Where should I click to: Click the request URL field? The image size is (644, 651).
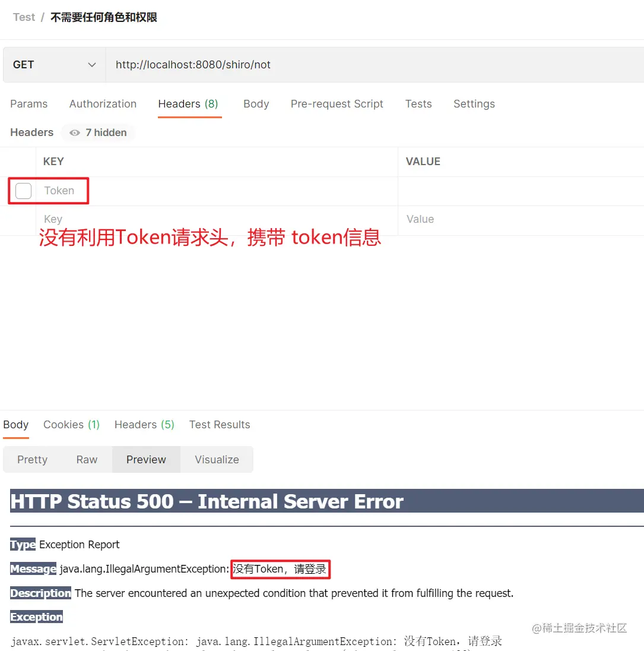(x=375, y=65)
